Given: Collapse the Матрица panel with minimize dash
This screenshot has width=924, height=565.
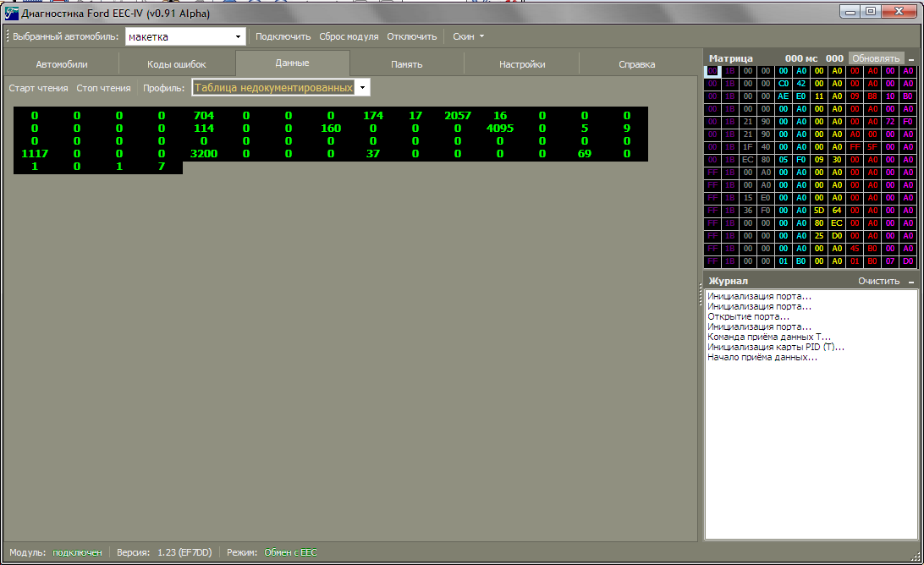Looking at the screenshot, I should point(911,58).
